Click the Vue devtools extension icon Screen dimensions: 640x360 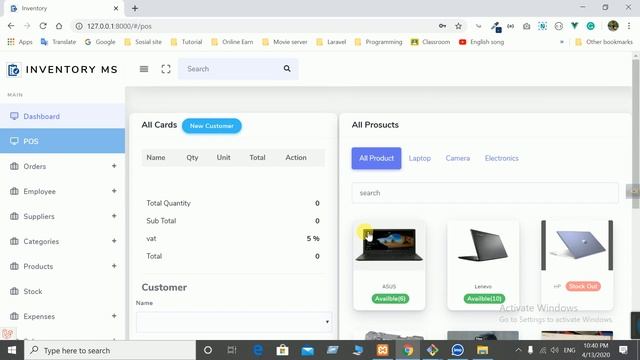coord(575,26)
